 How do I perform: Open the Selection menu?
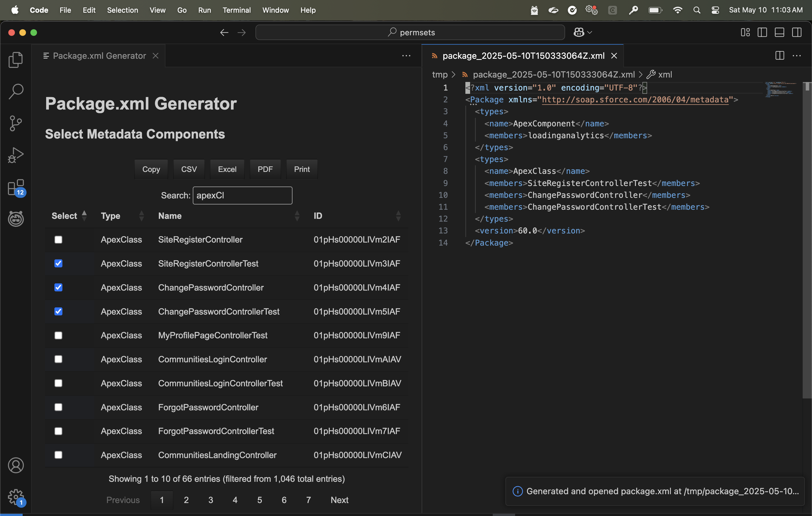(x=122, y=10)
